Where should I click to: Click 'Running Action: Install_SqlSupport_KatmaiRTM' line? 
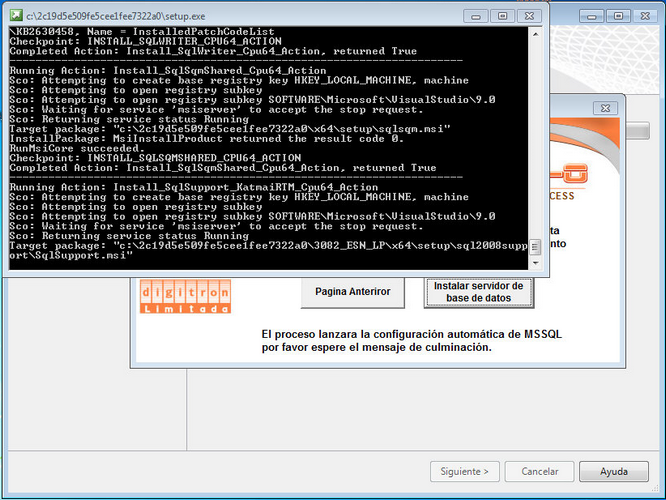point(194,187)
